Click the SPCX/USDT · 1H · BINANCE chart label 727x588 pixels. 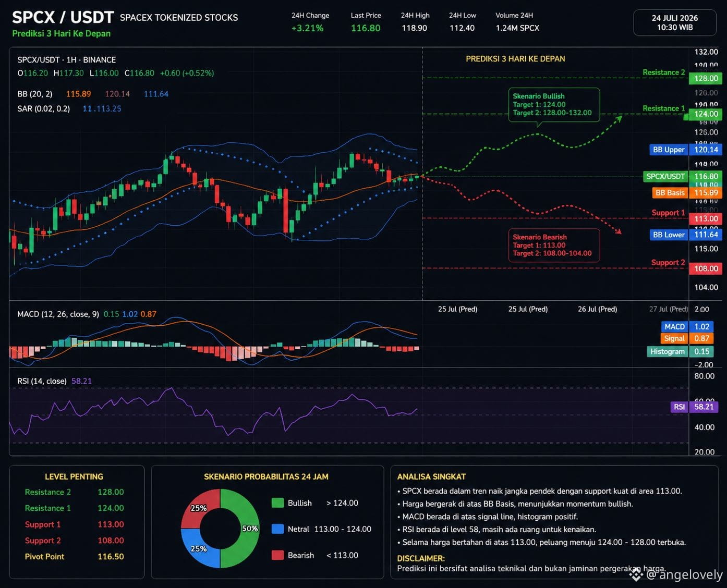point(67,60)
